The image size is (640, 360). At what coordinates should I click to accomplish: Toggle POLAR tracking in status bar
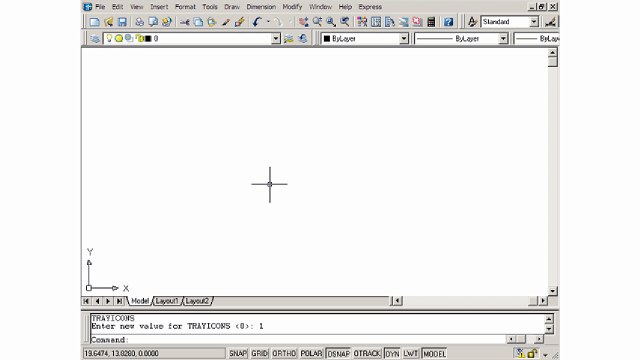(x=311, y=353)
